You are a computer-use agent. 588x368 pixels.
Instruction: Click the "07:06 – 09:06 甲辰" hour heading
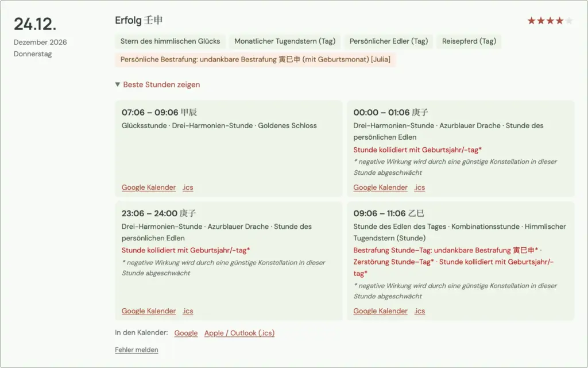tap(160, 112)
